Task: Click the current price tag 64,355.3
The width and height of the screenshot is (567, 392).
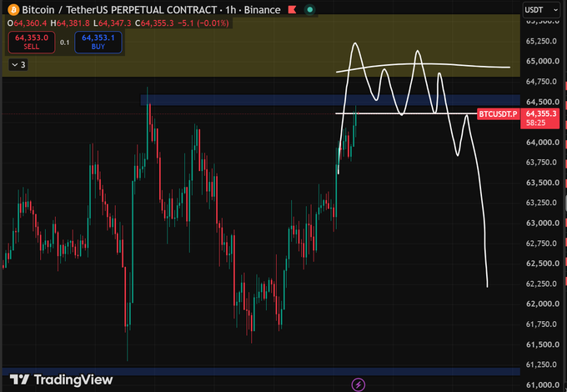Action: click(x=541, y=114)
